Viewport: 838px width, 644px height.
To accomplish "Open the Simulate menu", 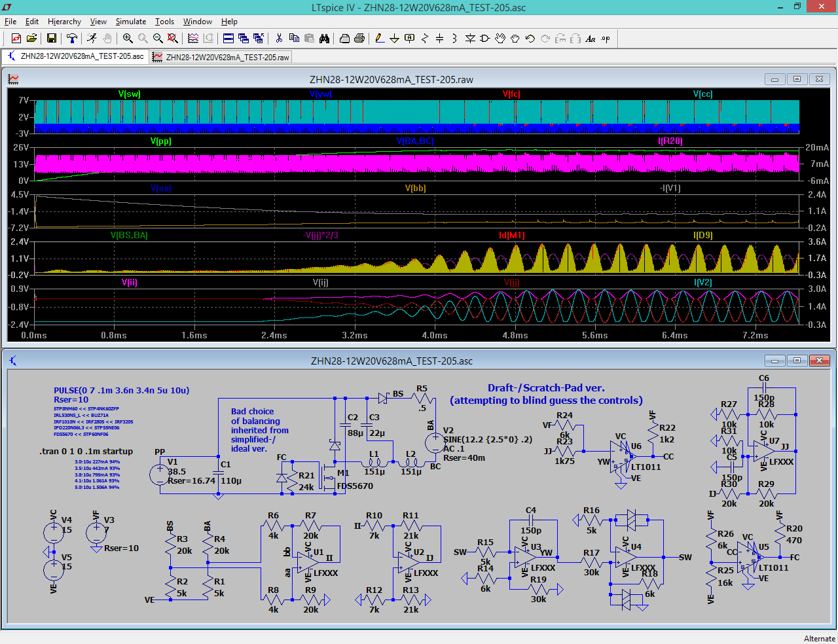I will click(x=131, y=22).
